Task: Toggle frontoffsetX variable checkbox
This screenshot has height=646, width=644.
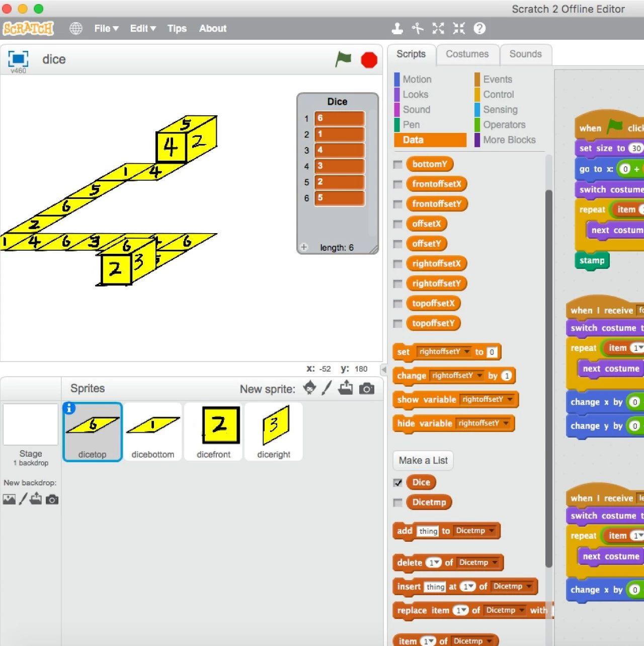Action: pyautogui.click(x=398, y=184)
